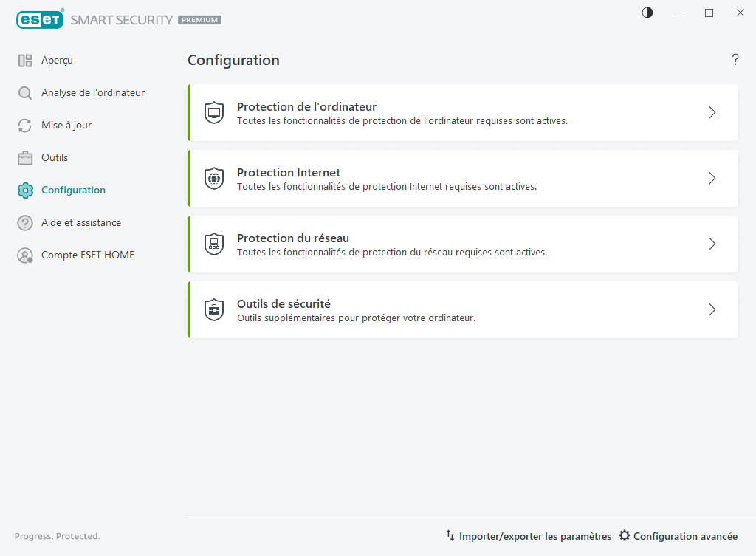Image resolution: width=756 pixels, height=556 pixels.
Task: Click the Configuration avancée gear icon
Action: 625,536
